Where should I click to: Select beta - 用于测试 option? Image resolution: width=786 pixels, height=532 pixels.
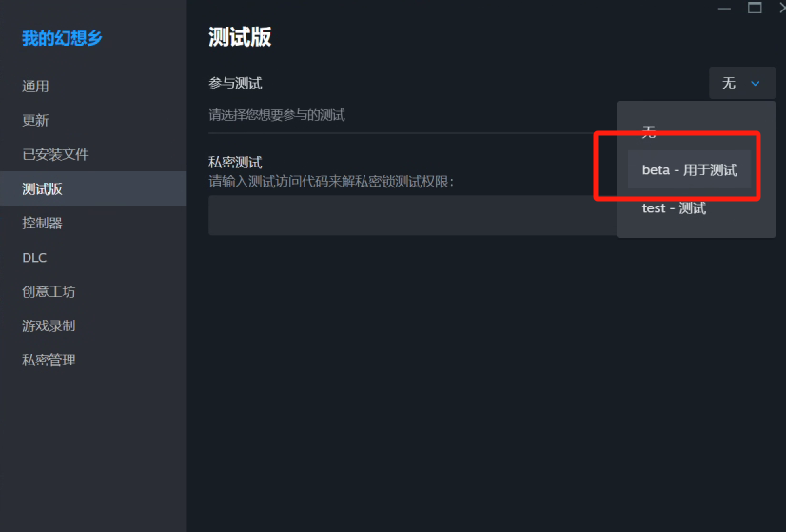[689, 169]
